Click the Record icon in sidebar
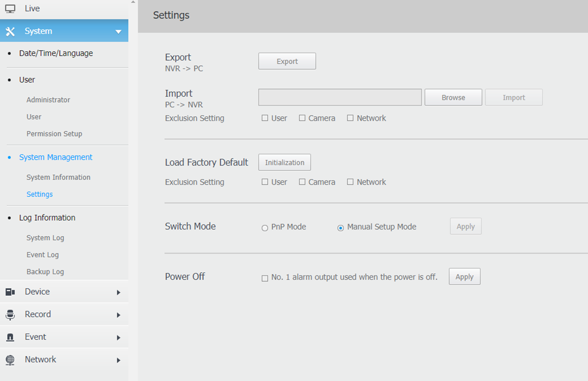 click(x=10, y=314)
